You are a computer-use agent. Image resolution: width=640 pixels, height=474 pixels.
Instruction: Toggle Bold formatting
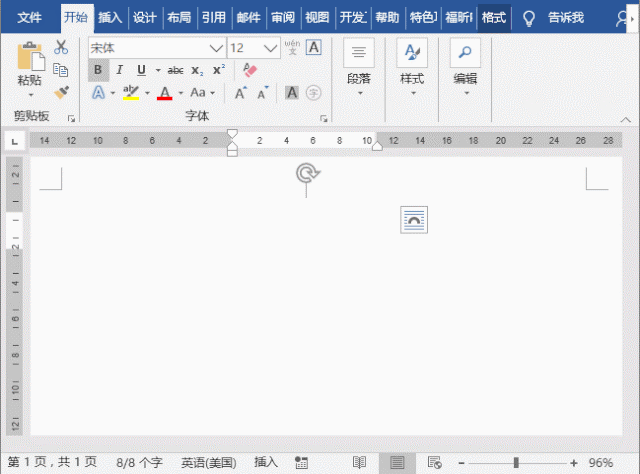[98, 70]
